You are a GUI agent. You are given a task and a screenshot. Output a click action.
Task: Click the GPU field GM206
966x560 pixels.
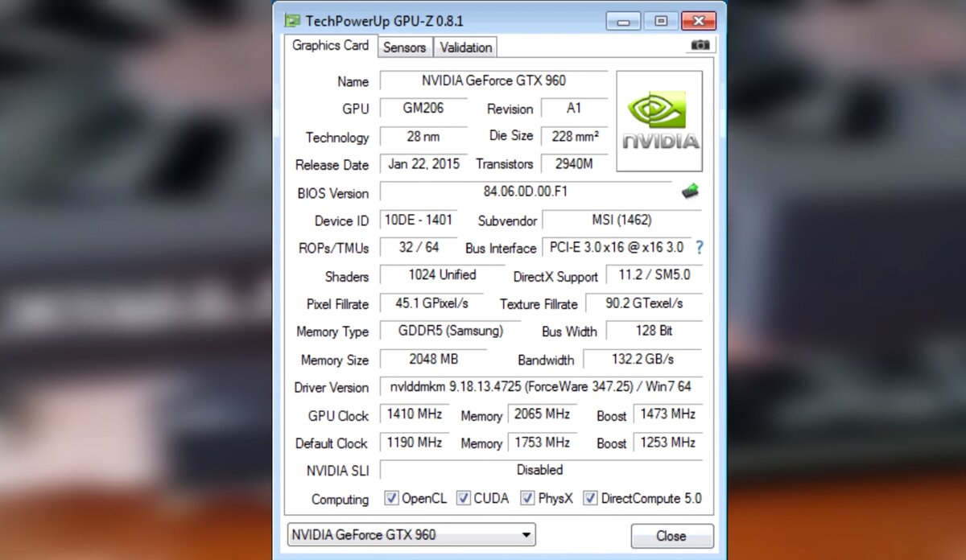click(x=423, y=109)
